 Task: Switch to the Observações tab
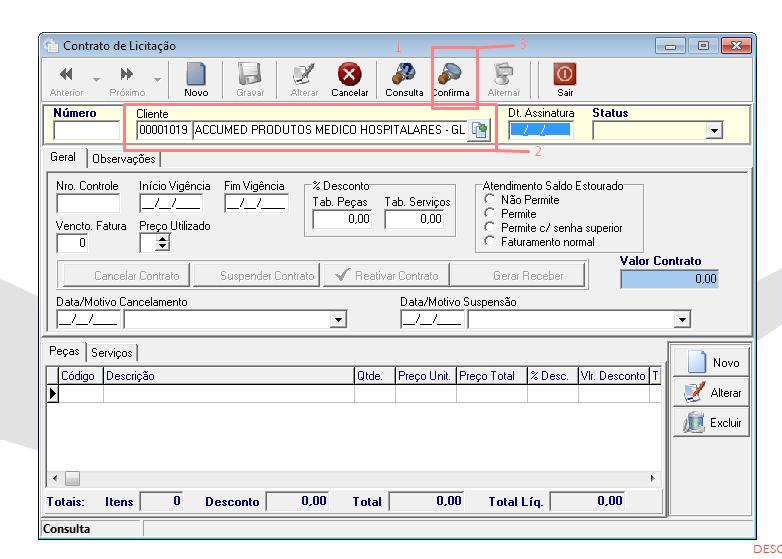(x=124, y=159)
